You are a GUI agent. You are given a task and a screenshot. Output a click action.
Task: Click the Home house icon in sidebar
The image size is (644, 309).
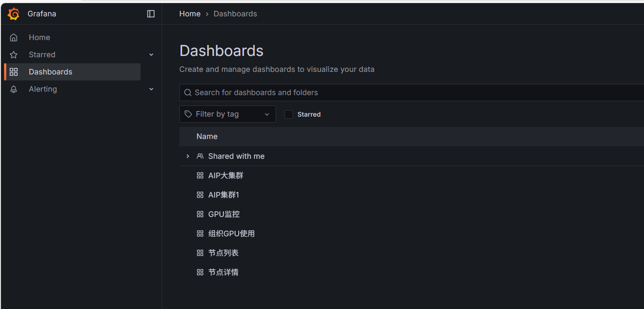(14, 37)
